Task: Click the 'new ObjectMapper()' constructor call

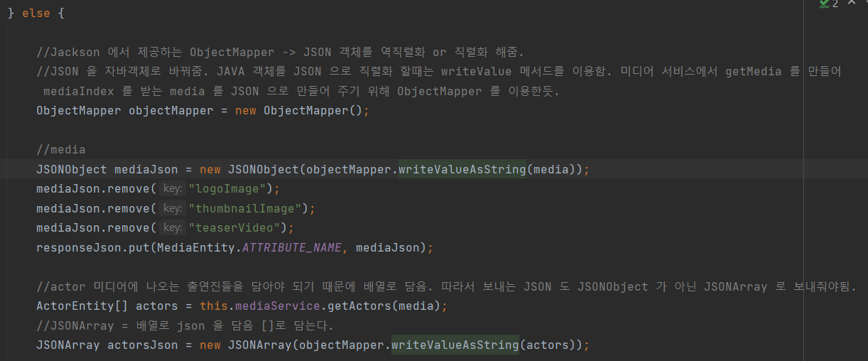Action: [302, 111]
